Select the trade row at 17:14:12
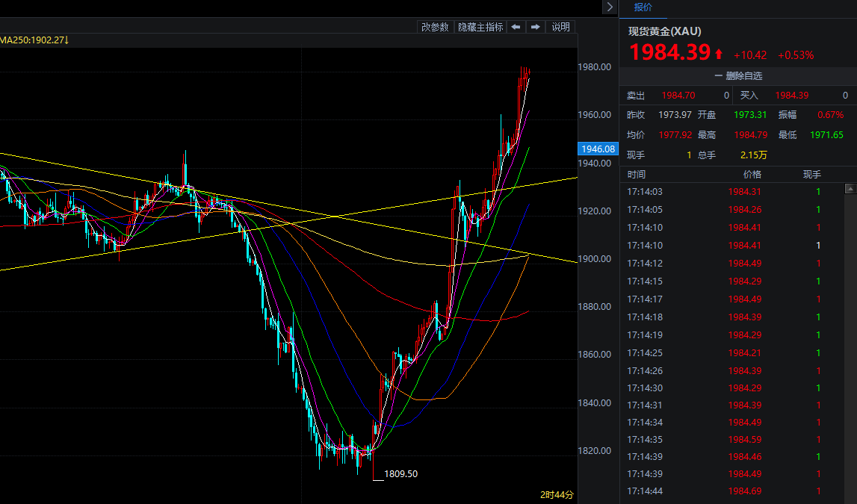The width and height of the screenshot is (857, 504). click(732, 263)
